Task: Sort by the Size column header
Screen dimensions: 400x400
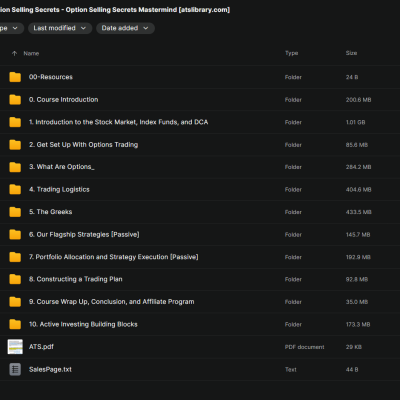Action: pos(351,53)
